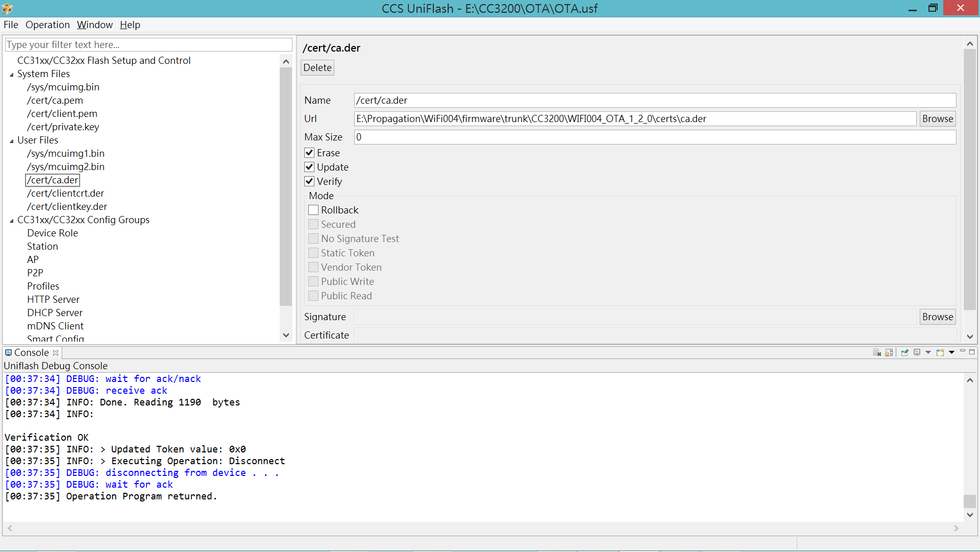Image resolution: width=980 pixels, height=552 pixels.
Task: Click the filter text box
Action: click(x=148, y=44)
